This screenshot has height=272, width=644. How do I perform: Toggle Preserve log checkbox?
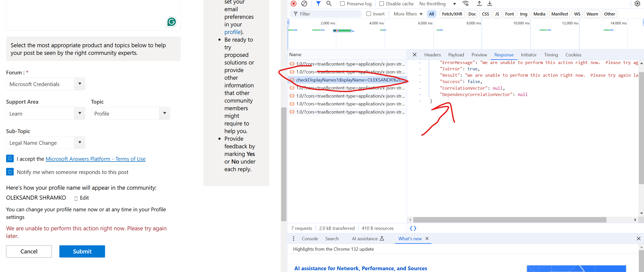[342, 4]
